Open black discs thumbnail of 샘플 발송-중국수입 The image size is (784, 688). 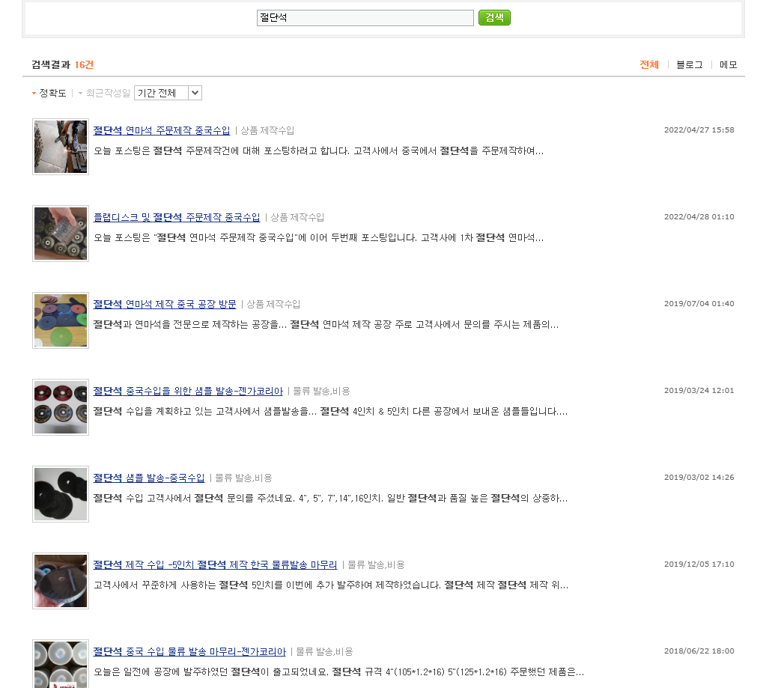61,494
